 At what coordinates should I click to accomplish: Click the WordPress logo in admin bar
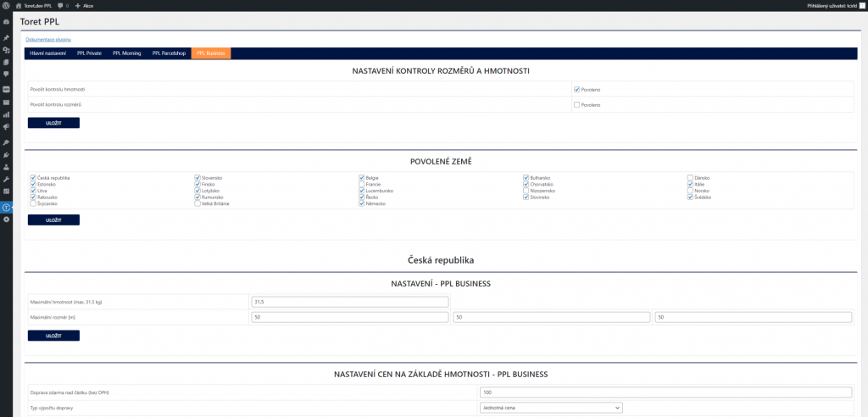[6, 5]
